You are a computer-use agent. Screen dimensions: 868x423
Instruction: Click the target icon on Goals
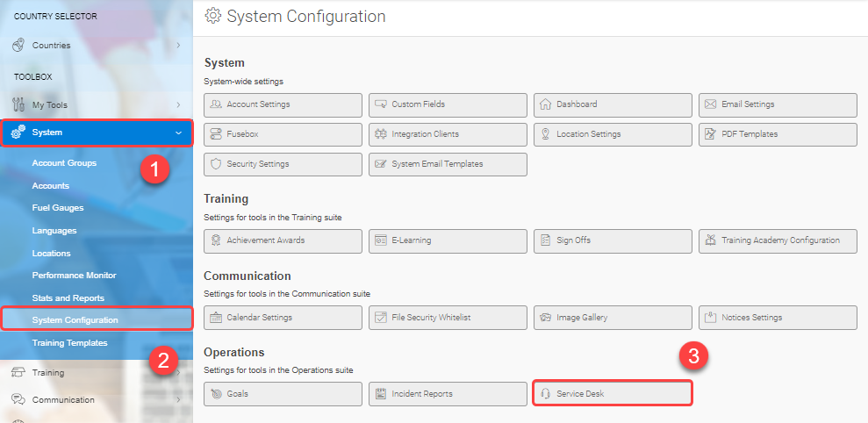pos(216,394)
